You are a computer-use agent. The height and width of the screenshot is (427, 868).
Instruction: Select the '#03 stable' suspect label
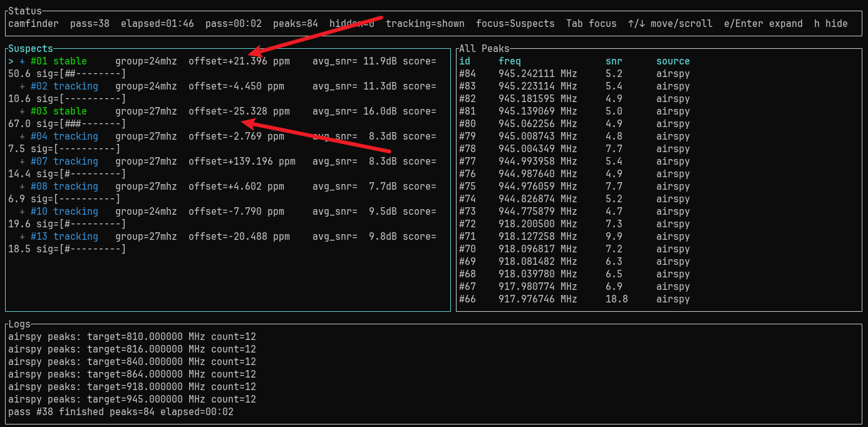(59, 111)
